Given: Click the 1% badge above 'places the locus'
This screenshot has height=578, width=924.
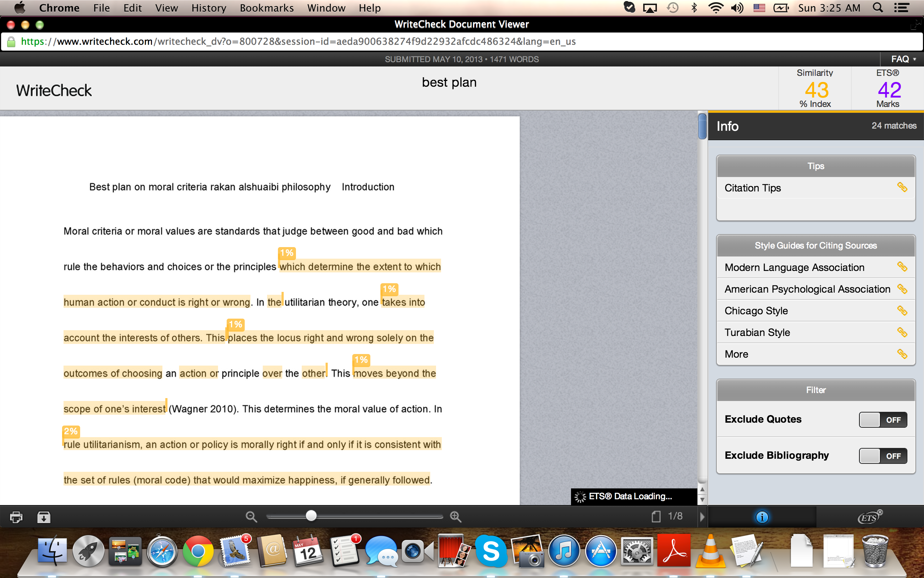Looking at the screenshot, I should 236,324.
